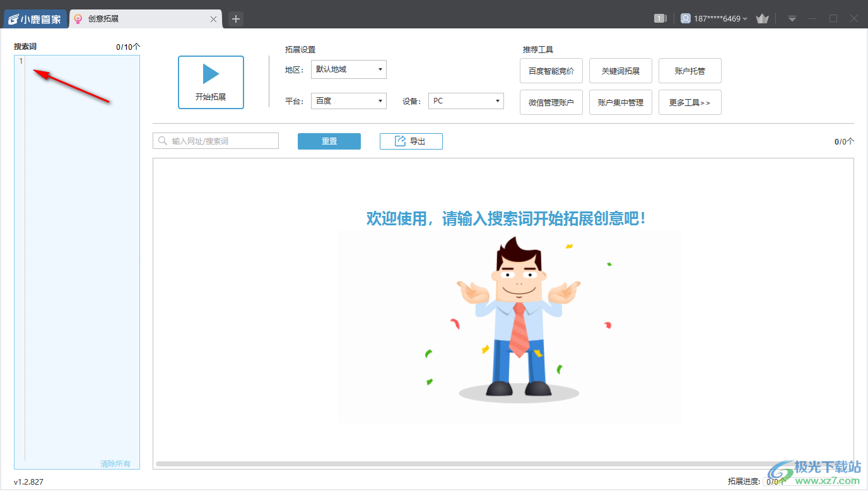The height and width of the screenshot is (491, 868).
Task: Click the 0/10个 search word counter
Action: click(x=128, y=47)
